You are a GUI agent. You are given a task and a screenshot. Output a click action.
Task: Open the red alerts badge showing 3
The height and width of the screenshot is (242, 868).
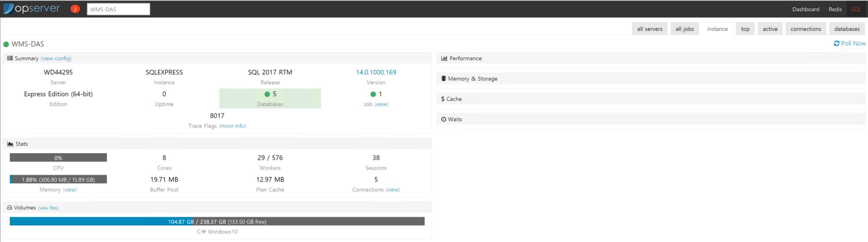pos(75,9)
